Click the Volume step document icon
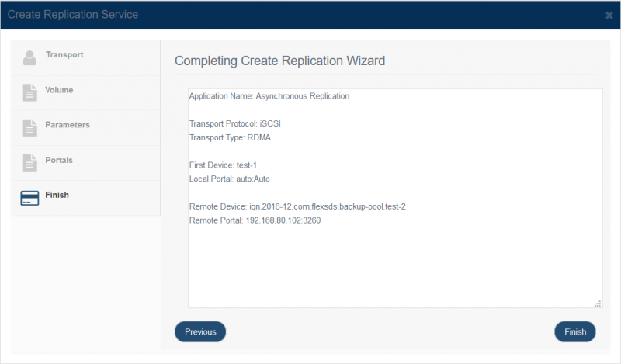 [x=29, y=92]
